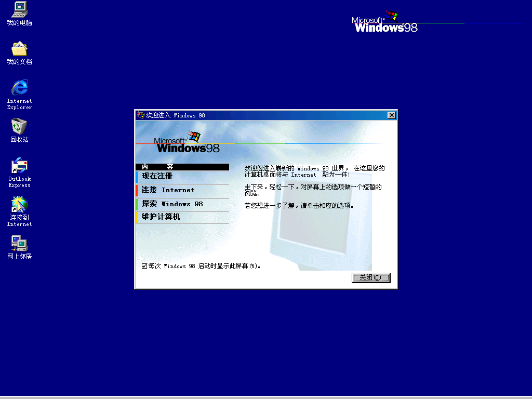Open the 我的电脑 desktop icon
Image resolution: width=532 pixels, height=399 pixels.
point(19,9)
